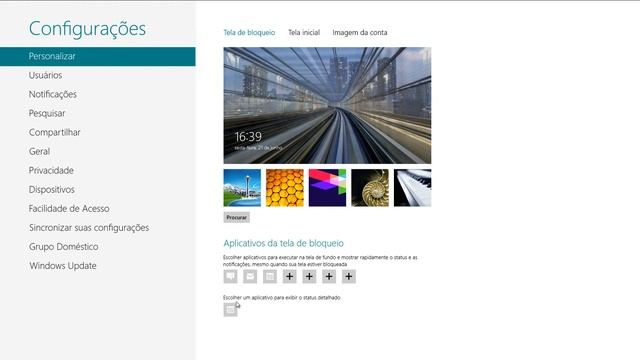Open the Dispositivos settings section
Screen dimensions: 640x360
click(52, 189)
